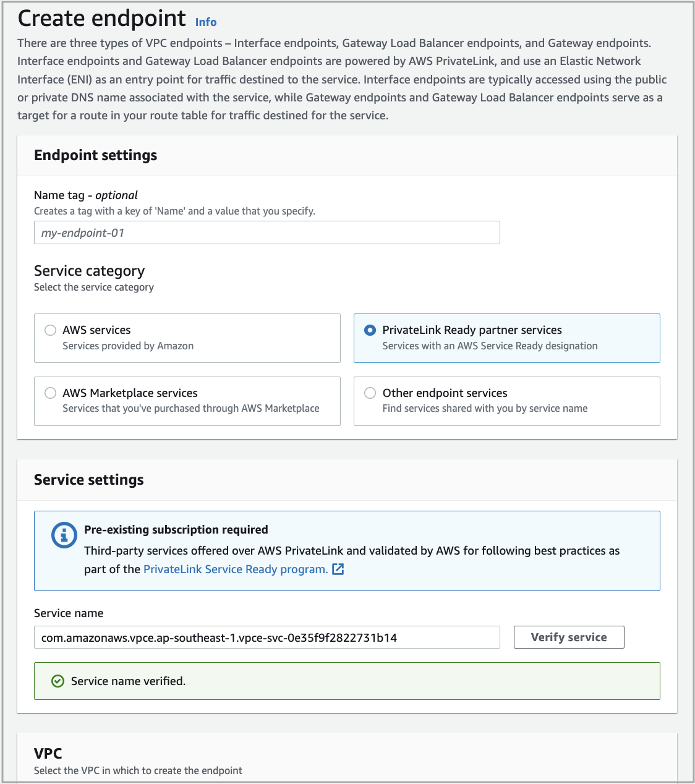Screen dimensions: 695x784
Task: Click the Service name verified banner
Action: click(x=347, y=681)
